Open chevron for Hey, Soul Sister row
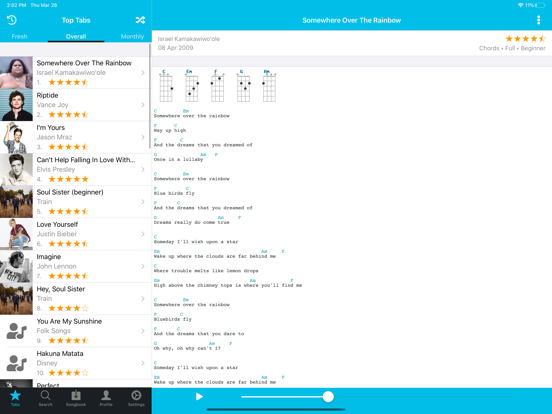This screenshot has height=414, width=552. (143, 299)
